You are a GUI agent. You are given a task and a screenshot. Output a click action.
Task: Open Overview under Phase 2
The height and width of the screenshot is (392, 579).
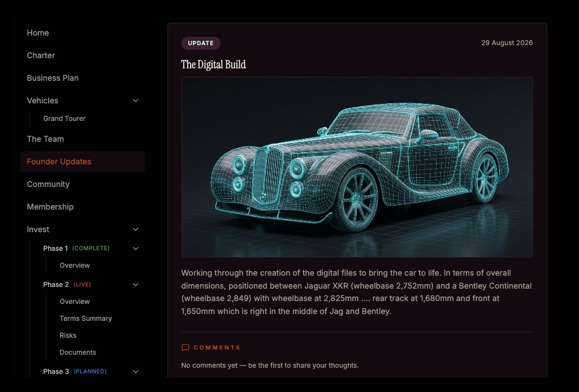pyautogui.click(x=75, y=301)
